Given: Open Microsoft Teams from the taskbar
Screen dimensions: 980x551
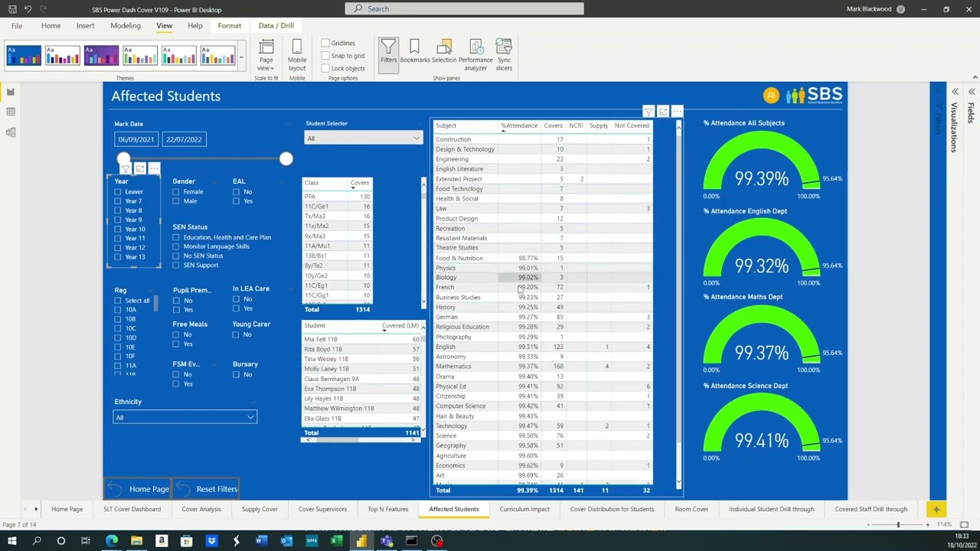Looking at the screenshot, I should (x=386, y=541).
